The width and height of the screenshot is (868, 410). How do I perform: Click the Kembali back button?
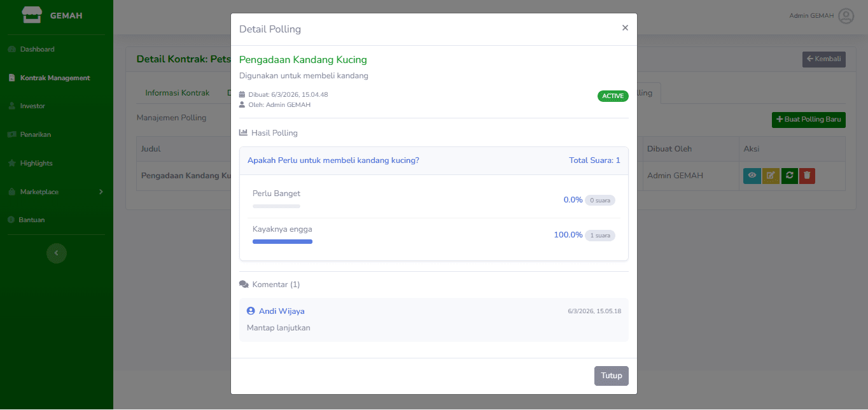coord(823,59)
